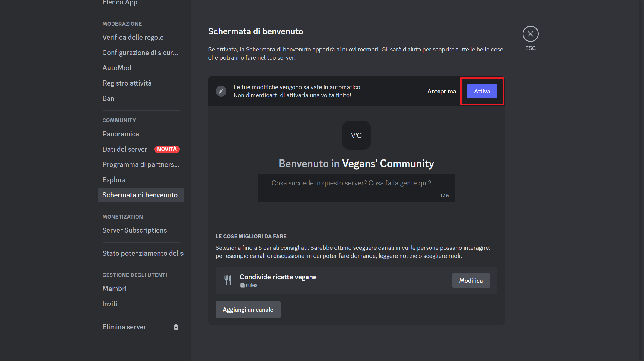The width and height of the screenshot is (644, 361).
Task: Open the Anteprima preview
Action: (442, 91)
